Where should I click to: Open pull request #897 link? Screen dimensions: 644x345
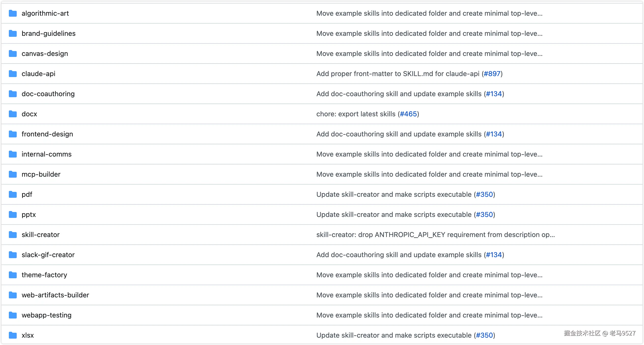click(x=492, y=74)
